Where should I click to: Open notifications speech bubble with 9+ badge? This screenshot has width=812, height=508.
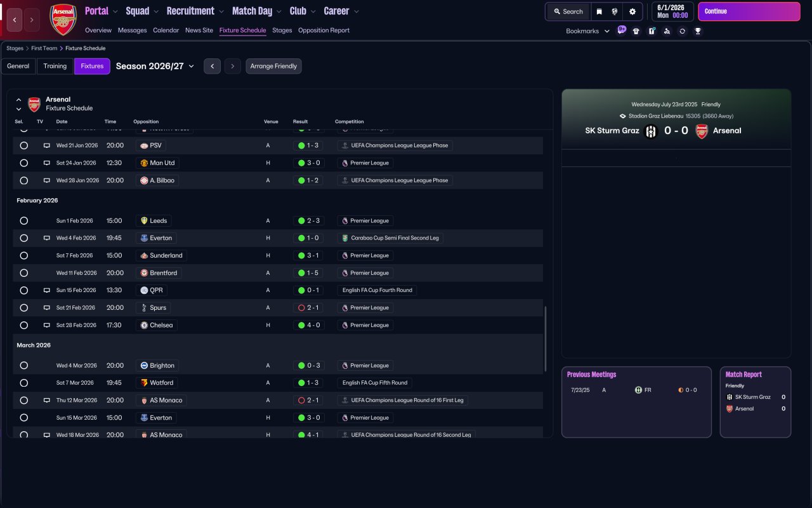[621, 30]
